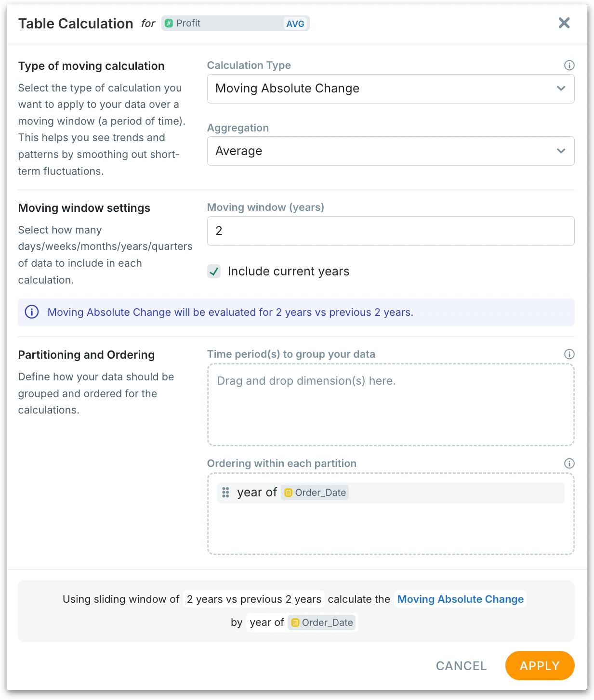Click the green Profit measure icon in header
Viewport: 594px width, 700px height.
click(169, 24)
